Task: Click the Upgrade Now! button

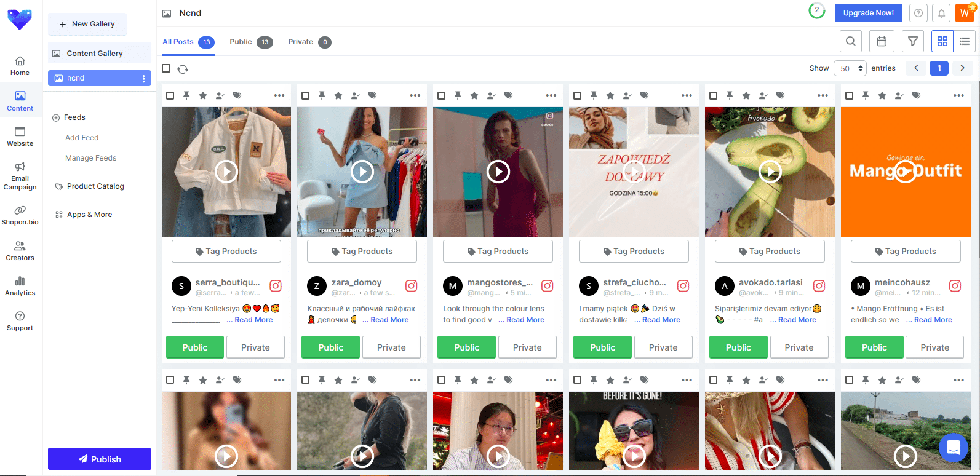Action: click(868, 13)
